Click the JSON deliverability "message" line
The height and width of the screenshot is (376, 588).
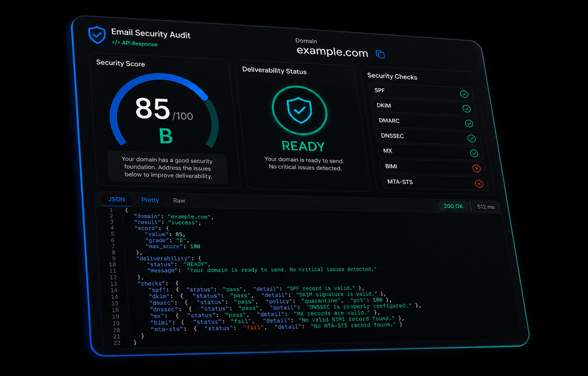262,270
